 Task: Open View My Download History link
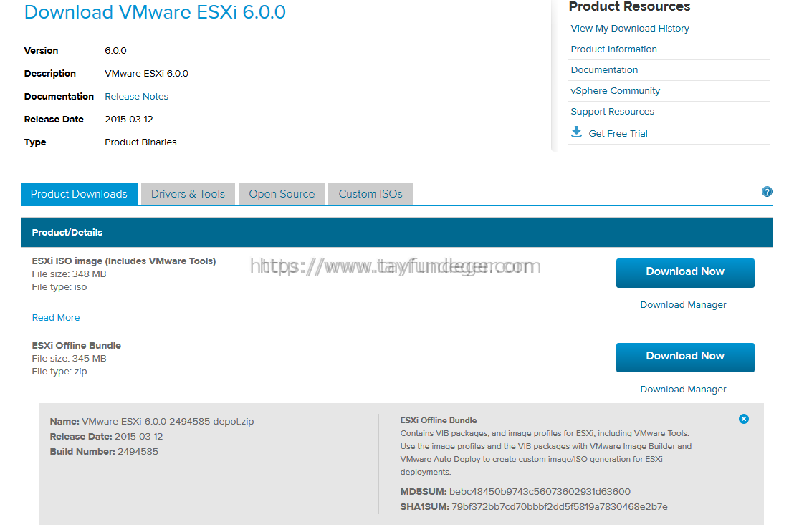click(x=630, y=28)
